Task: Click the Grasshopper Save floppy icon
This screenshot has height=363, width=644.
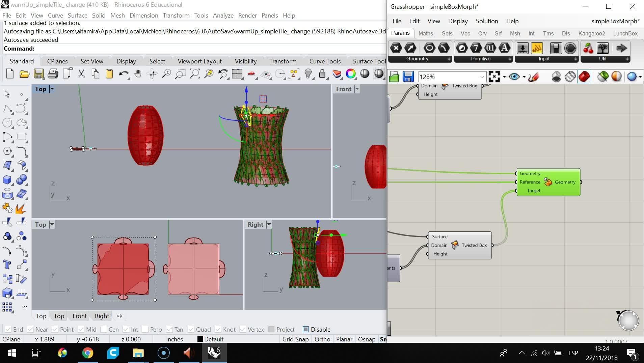Action: 408,77
